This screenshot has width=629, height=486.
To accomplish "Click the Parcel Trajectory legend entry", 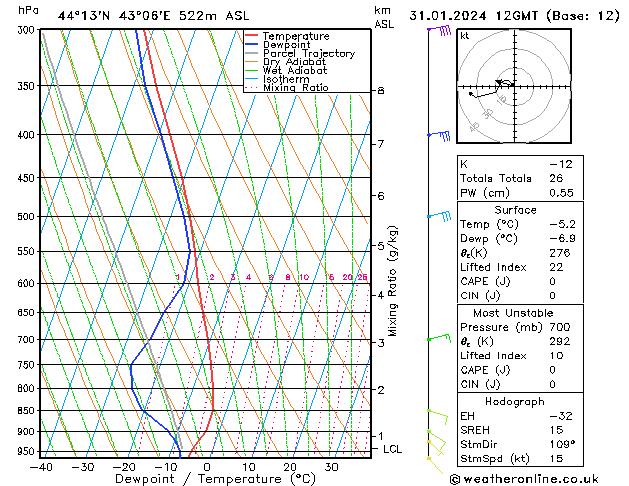I will click(308, 54).
